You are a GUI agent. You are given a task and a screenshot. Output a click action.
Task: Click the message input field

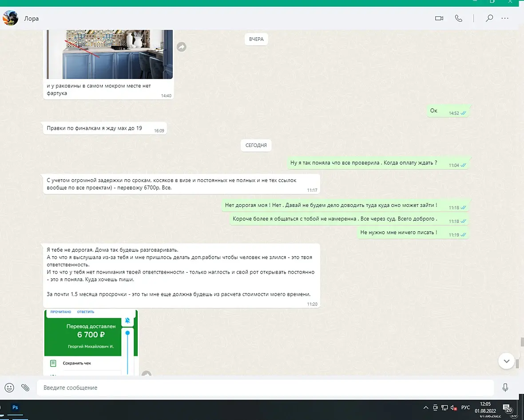point(266,388)
